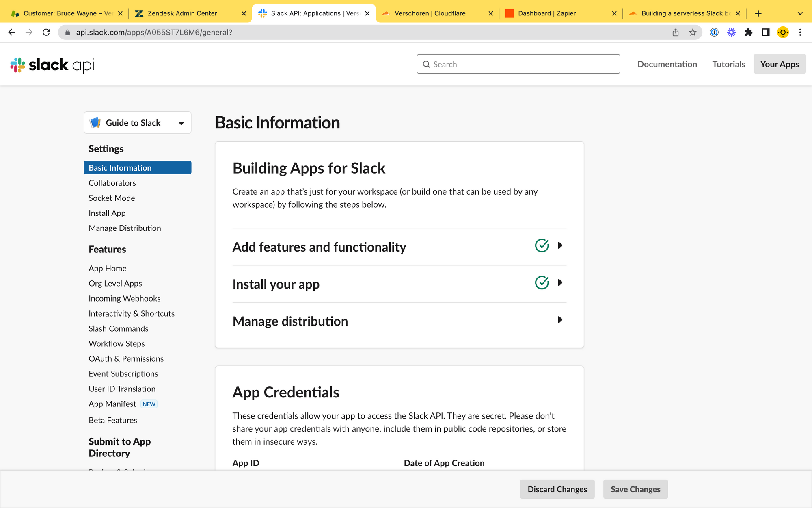Reload the page with the refresh icon

click(46, 32)
